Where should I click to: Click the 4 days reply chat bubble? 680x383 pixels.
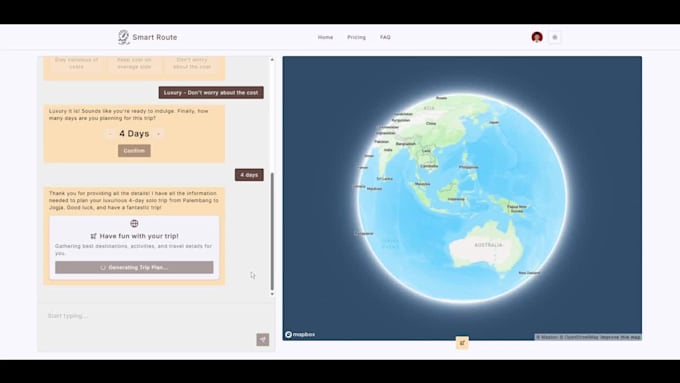tap(249, 175)
